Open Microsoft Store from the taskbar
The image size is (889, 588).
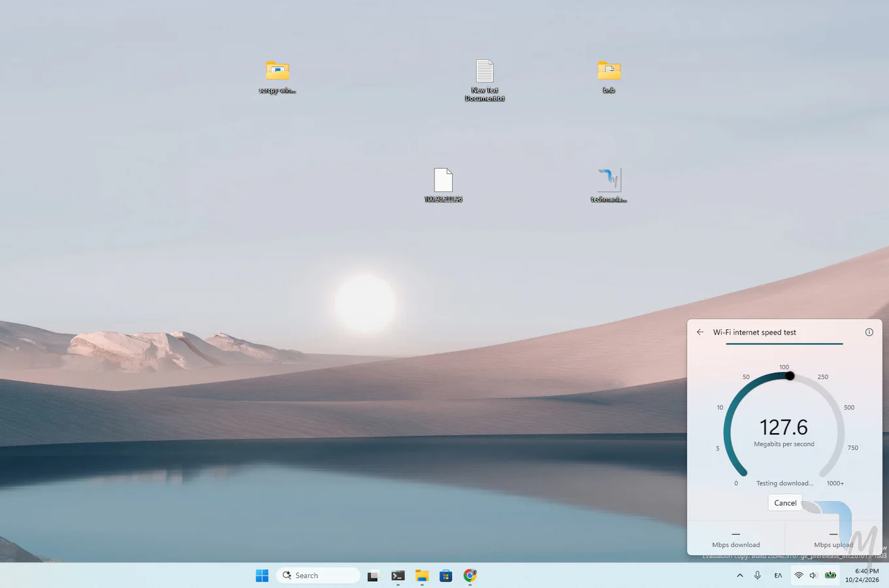(446, 576)
